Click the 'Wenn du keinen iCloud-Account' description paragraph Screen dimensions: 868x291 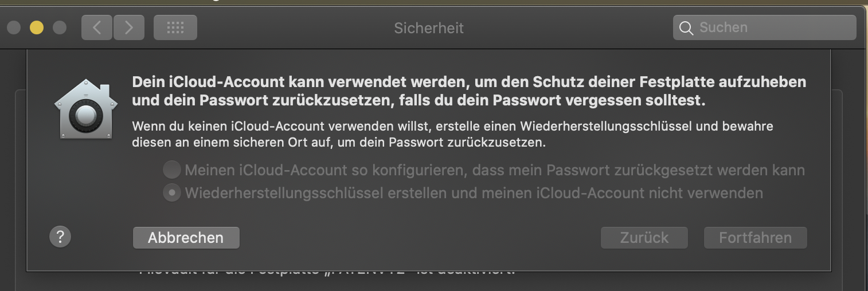point(452,133)
